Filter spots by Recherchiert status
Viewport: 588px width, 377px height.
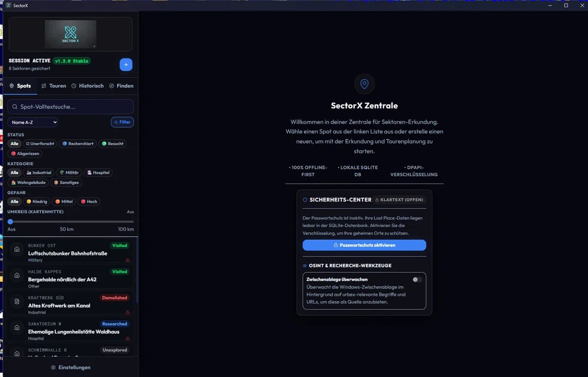point(78,144)
